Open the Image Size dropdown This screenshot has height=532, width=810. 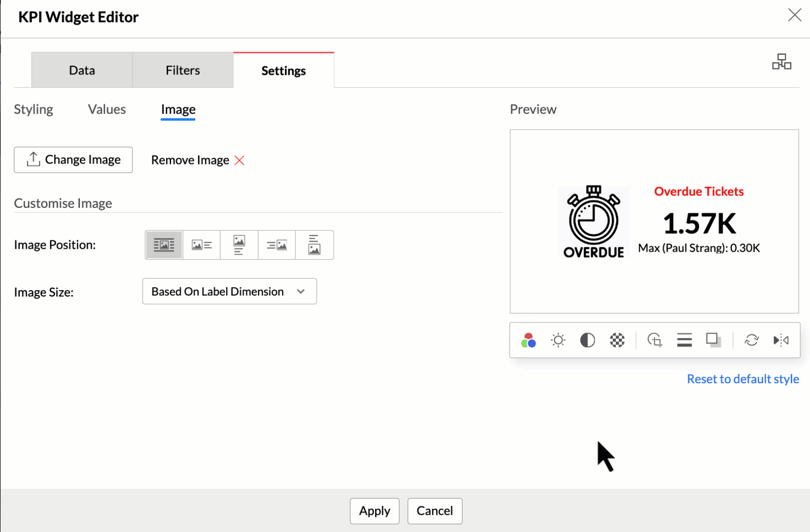click(230, 292)
